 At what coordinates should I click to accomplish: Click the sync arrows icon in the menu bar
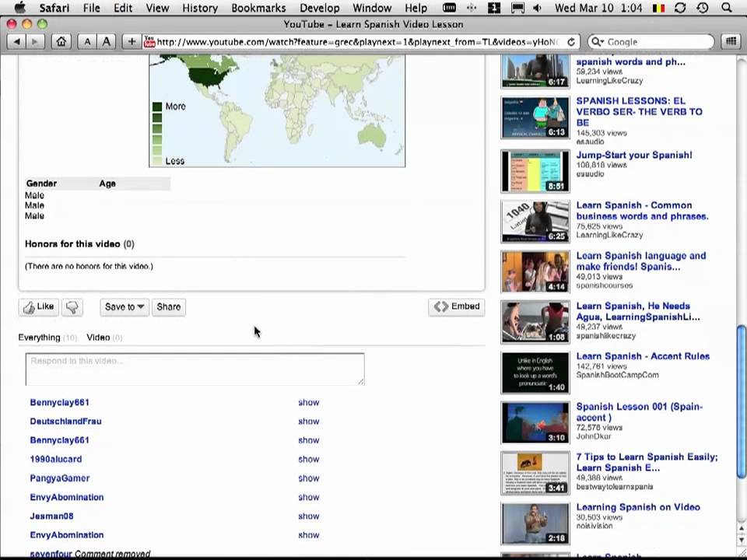pyautogui.click(x=680, y=8)
